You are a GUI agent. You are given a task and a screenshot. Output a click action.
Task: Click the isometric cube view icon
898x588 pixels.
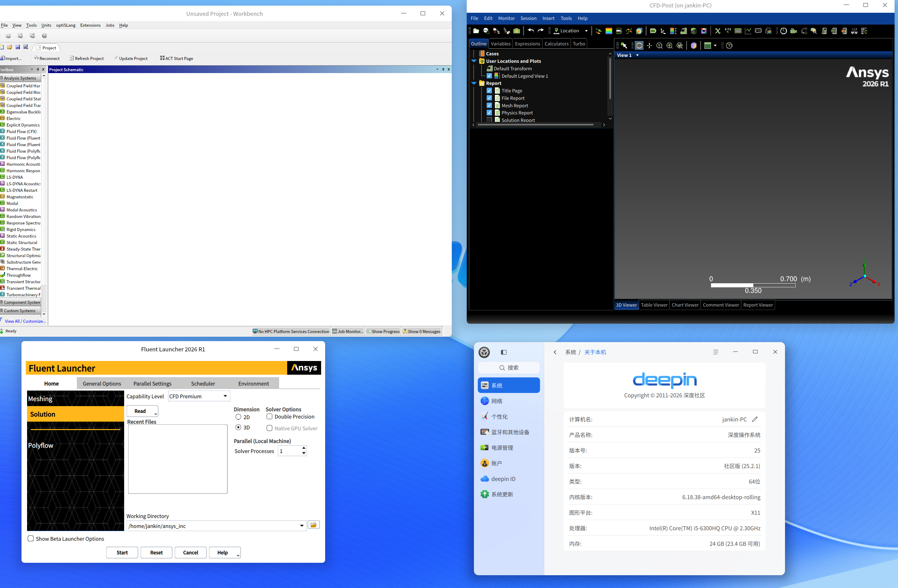click(x=694, y=45)
